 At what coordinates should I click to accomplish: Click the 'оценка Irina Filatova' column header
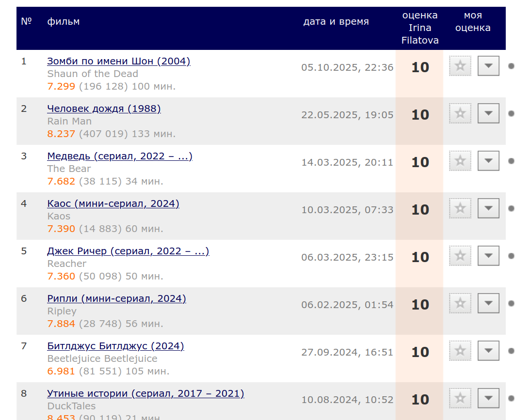pyautogui.click(x=420, y=28)
